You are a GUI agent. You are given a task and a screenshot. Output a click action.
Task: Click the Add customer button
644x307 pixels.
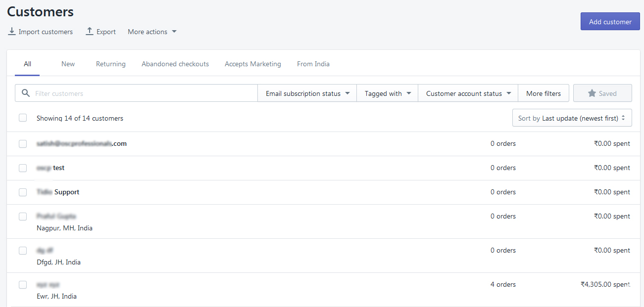click(x=610, y=22)
